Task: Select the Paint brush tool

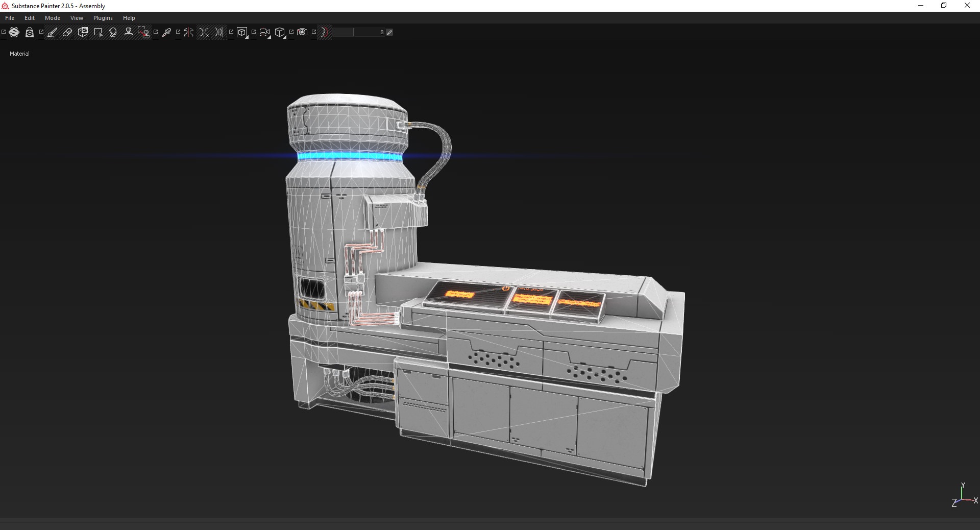Action: (x=52, y=32)
